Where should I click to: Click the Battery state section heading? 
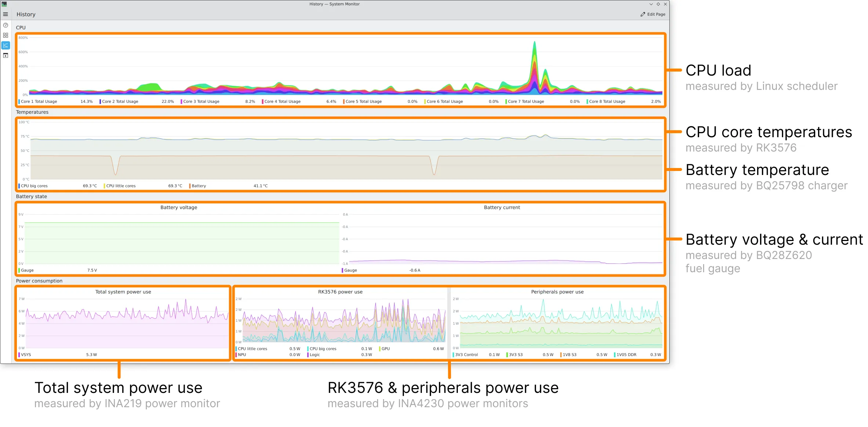[x=32, y=196]
